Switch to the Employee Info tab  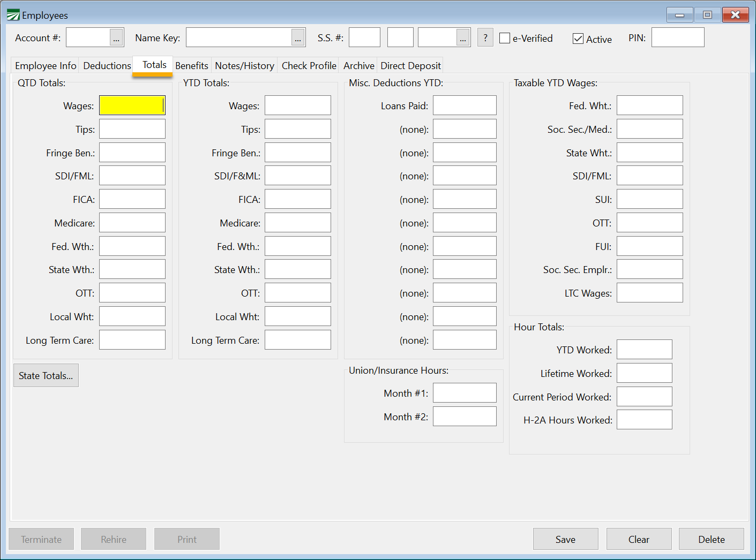point(46,65)
